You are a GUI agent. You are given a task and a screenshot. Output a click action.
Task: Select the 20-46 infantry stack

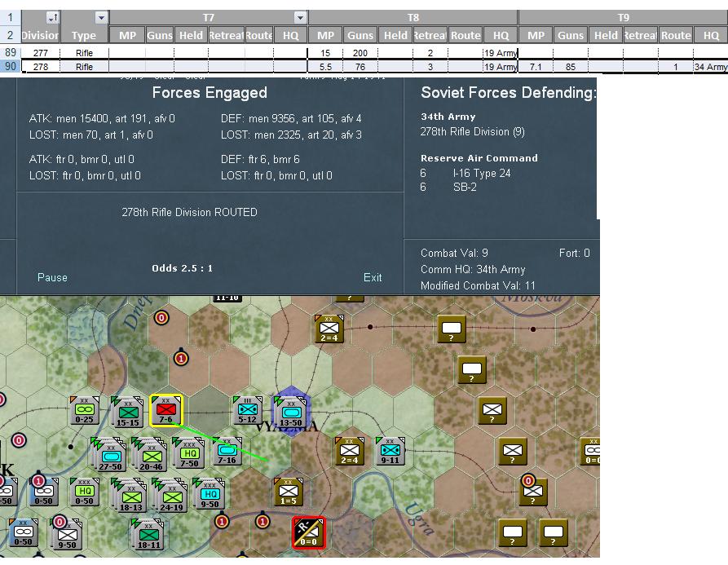(150, 453)
